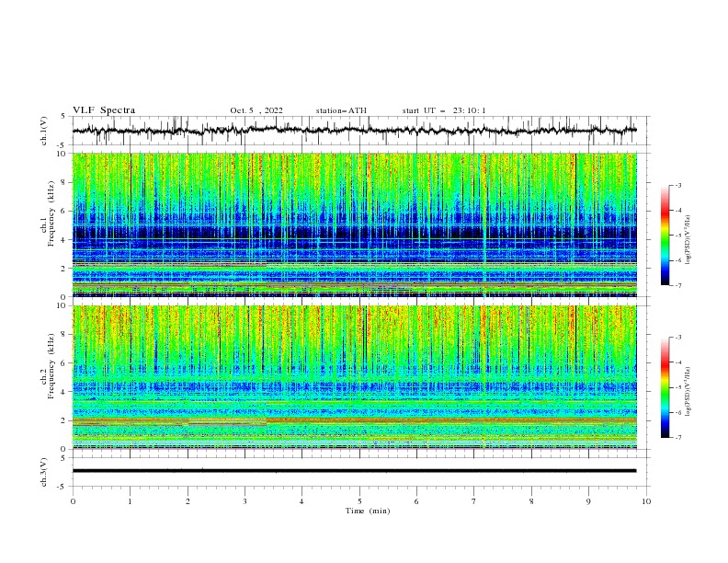Screen dimensions: 728x563
Task: Click the "ch.3(V)" axis label
Action: click(44, 472)
